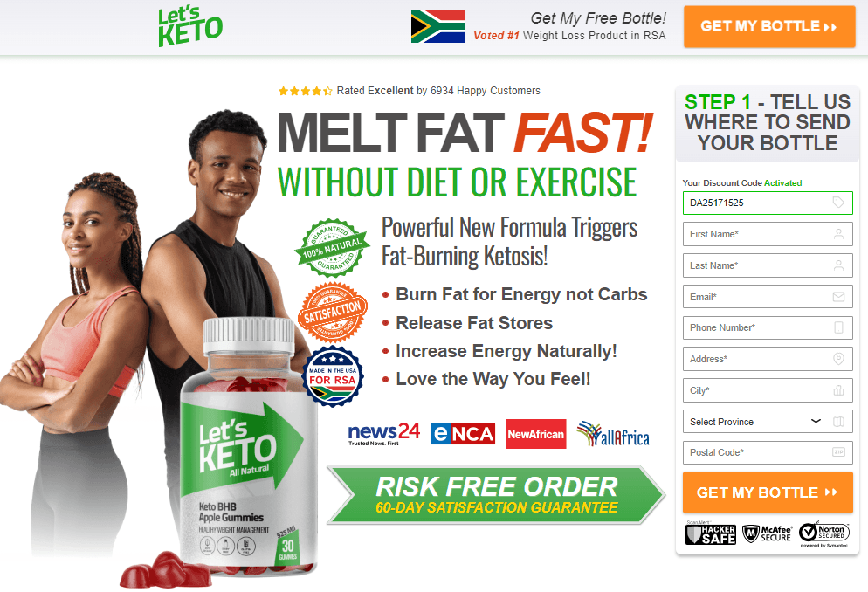This screenshot has width=868, height=592.
Task: Click the Norton Secured badge
Action: point(823,533)
